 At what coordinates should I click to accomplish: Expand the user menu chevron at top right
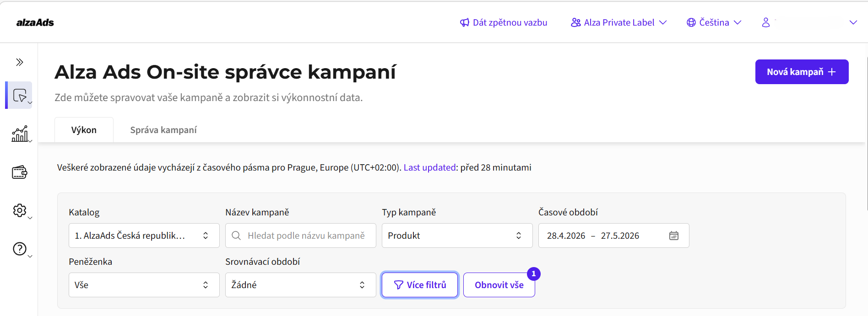[853, 22]
